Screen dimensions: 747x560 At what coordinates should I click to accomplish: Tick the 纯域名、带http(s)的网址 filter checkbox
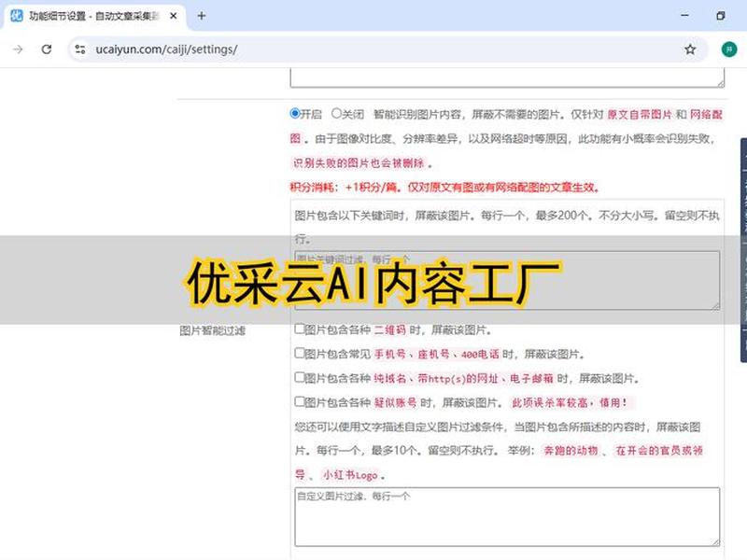point(299,377)
